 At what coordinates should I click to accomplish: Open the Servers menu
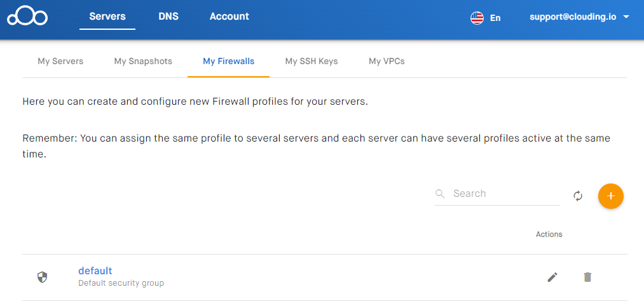107,17
